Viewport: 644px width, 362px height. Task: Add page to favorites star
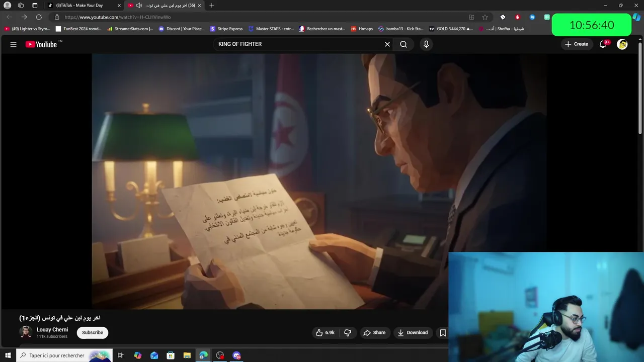point(485,17)
